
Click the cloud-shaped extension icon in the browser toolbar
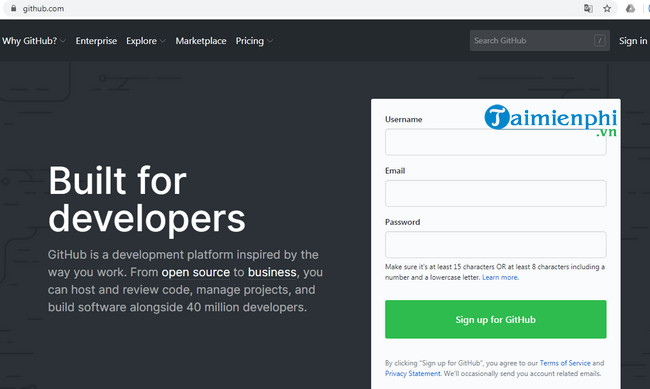click(x=630, y=8)
